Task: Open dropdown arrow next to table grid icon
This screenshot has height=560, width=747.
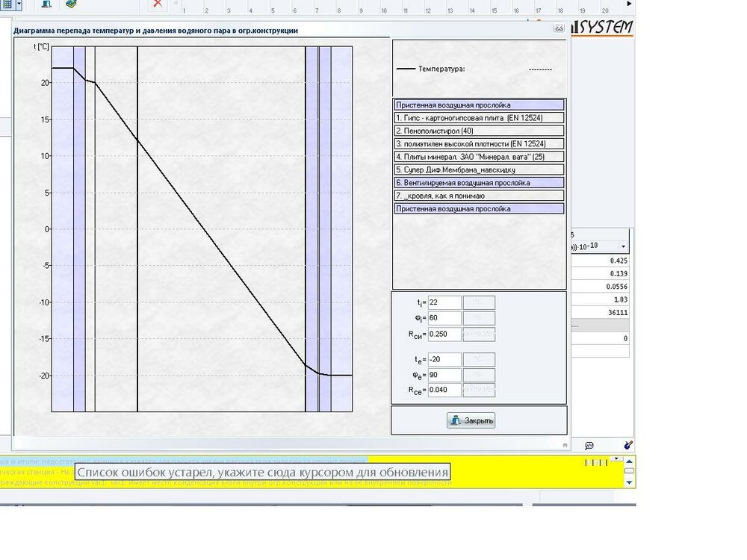Action: [19, 4]
